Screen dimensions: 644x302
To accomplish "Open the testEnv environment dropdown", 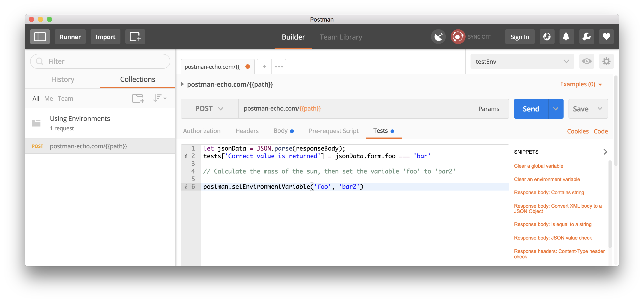I will pyautogui.click(x=522, y=62).
